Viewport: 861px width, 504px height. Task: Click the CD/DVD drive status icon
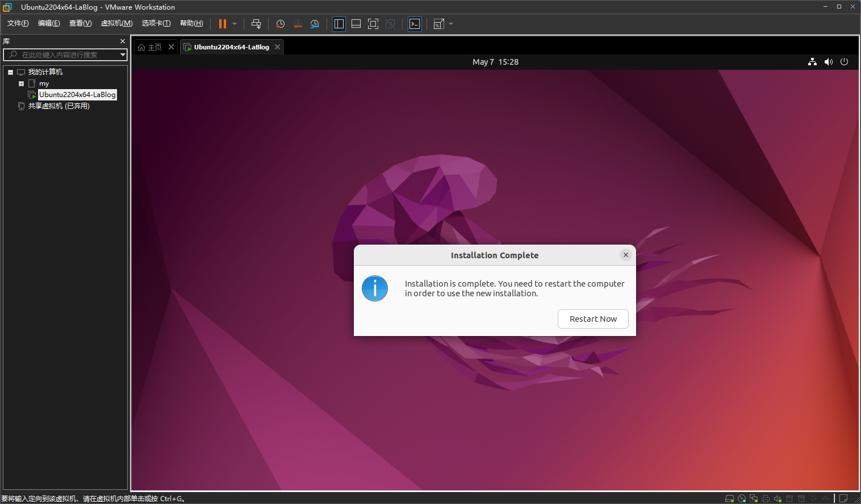742,498
